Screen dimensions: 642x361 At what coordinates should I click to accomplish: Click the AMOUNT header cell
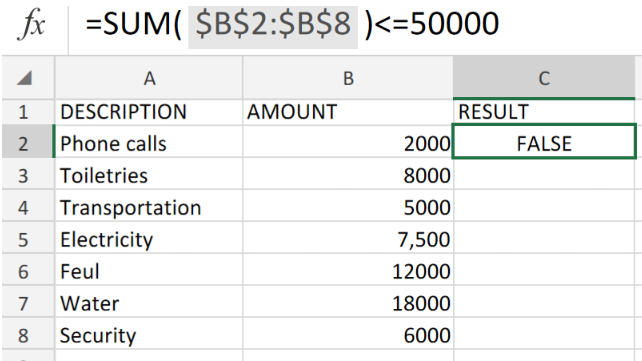click(348, 112)
